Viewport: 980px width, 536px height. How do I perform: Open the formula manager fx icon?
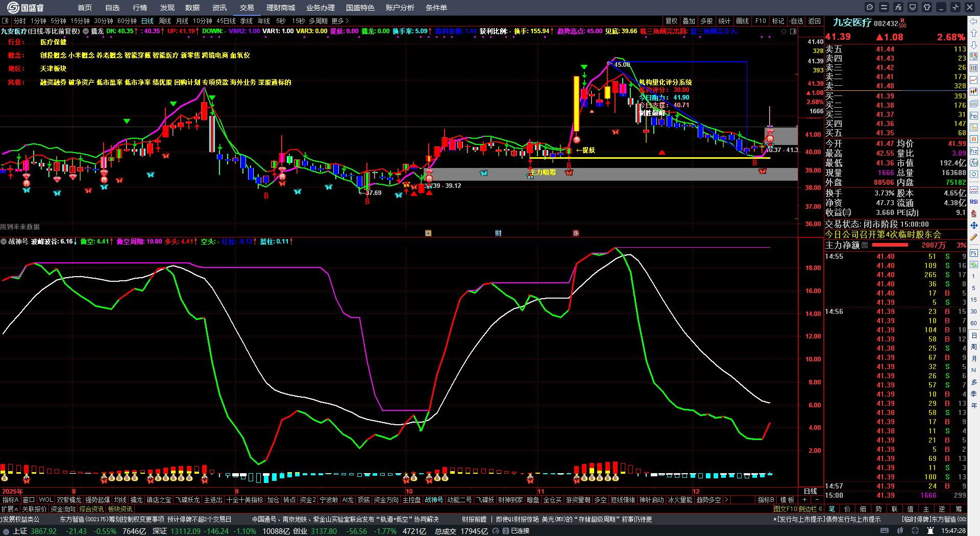(x=898, y=7)
